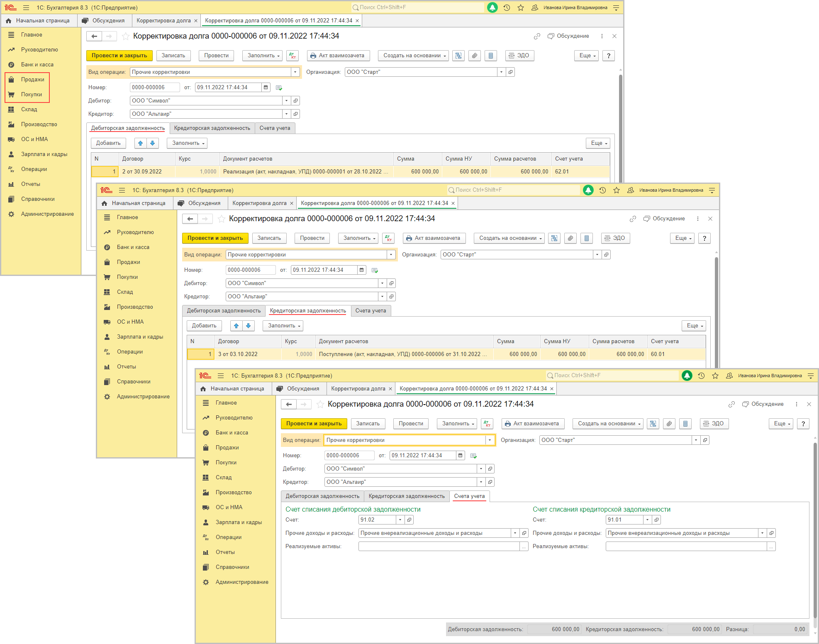Expand Вид операции dropdown in front window
The height and width of the screenshot is (644, 819).
click(490, 440)
